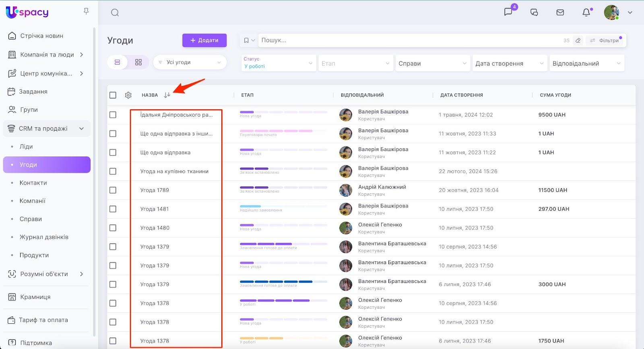Expand the Усі угоди dropdown

tap(190, 62)
